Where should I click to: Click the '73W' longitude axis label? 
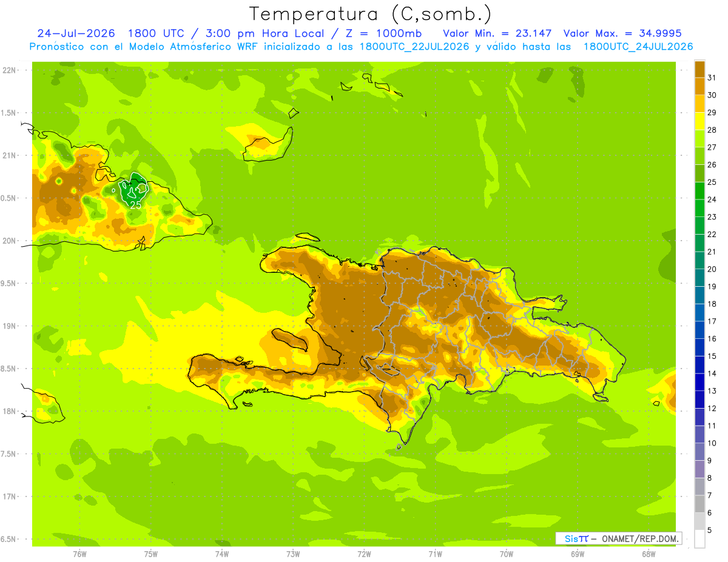tap(293, 554)
